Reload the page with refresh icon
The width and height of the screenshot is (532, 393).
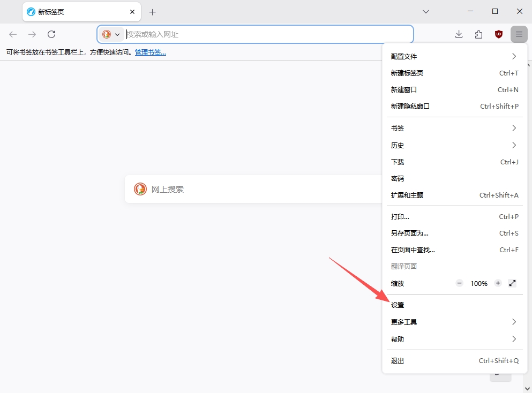tap(51, 34)
